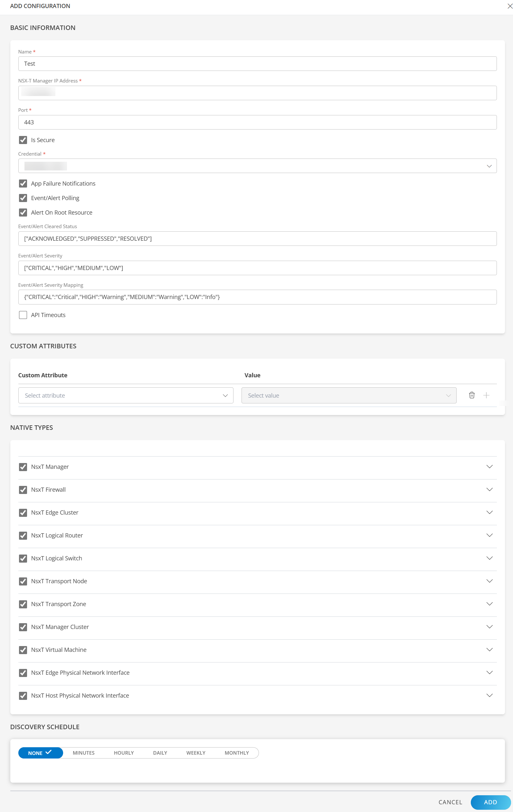Viewport: 513px width, 812px height.
Task: Switch schedule to WEEKLY
Action: 195,753
